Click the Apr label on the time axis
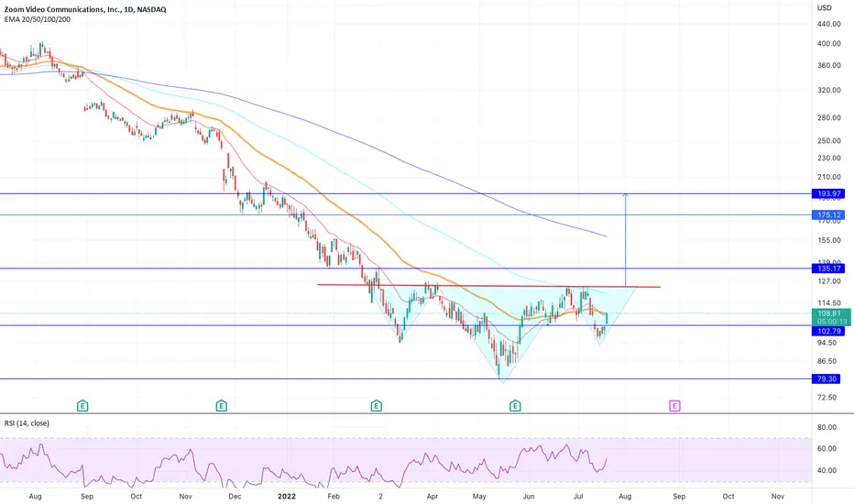 432,497
